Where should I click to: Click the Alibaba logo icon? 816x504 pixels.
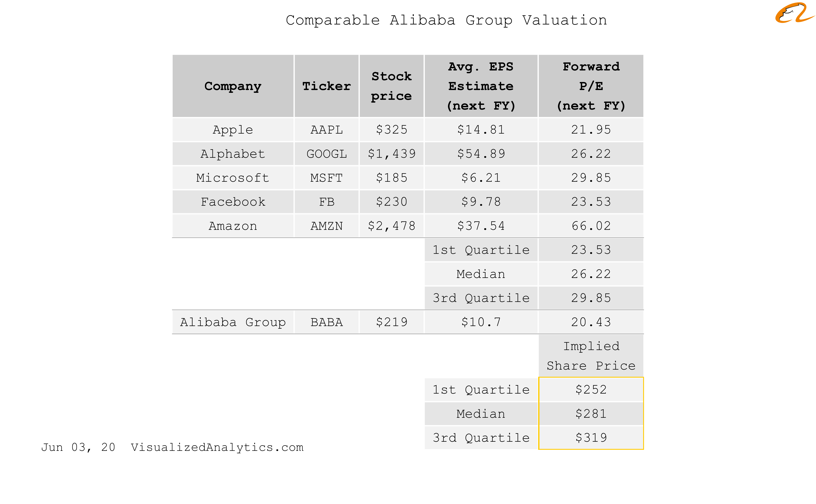[794, 13]
